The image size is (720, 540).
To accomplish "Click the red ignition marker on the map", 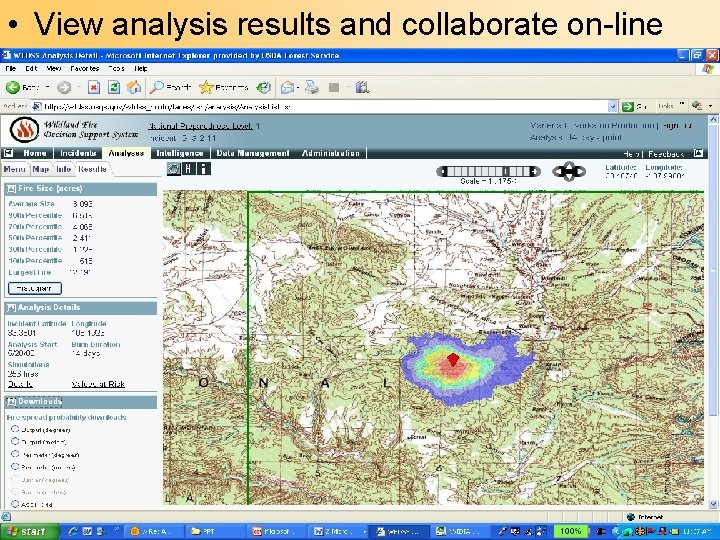I will click(x=453, y=359).
